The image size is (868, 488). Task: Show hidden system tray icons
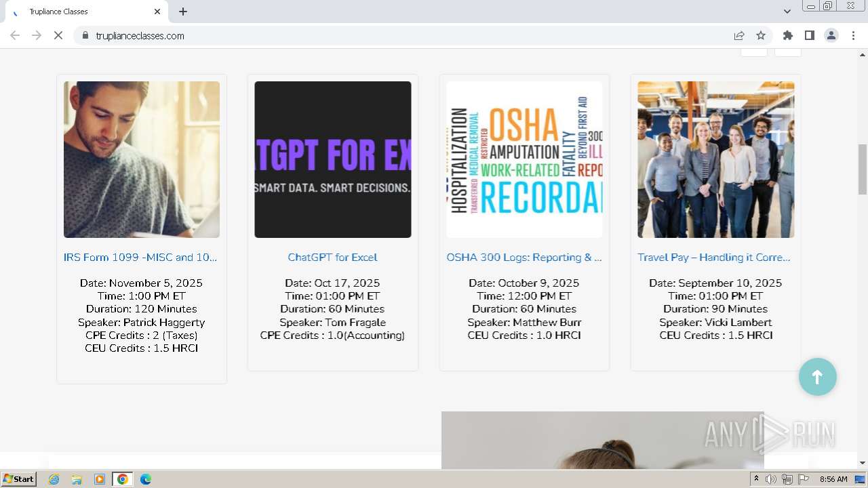[x=757, y=479]
